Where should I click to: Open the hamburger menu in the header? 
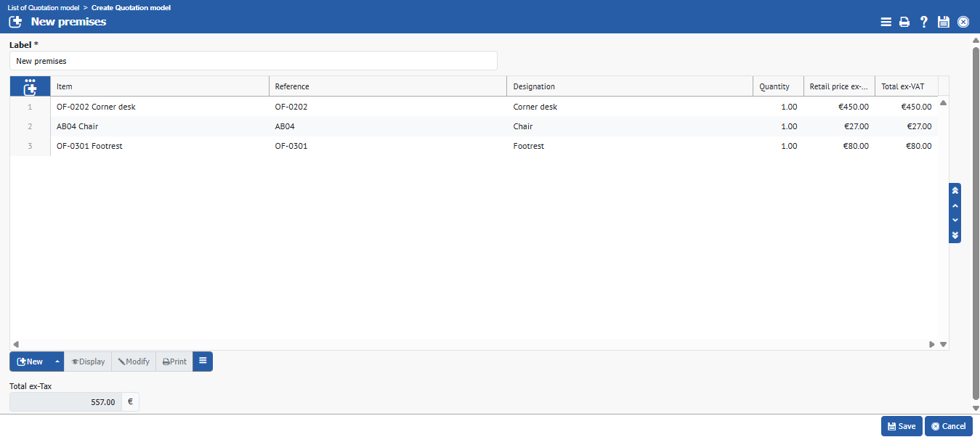click(886, 22)
